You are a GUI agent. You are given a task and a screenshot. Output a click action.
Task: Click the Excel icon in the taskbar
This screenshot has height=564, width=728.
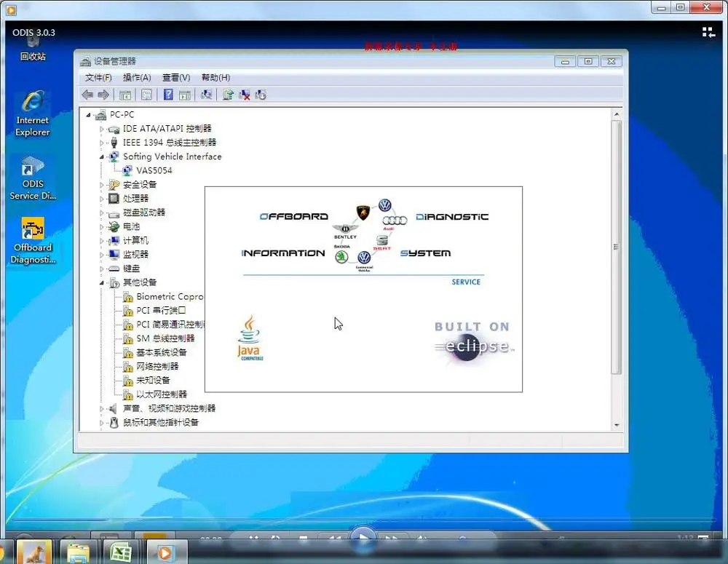point(121,552)
